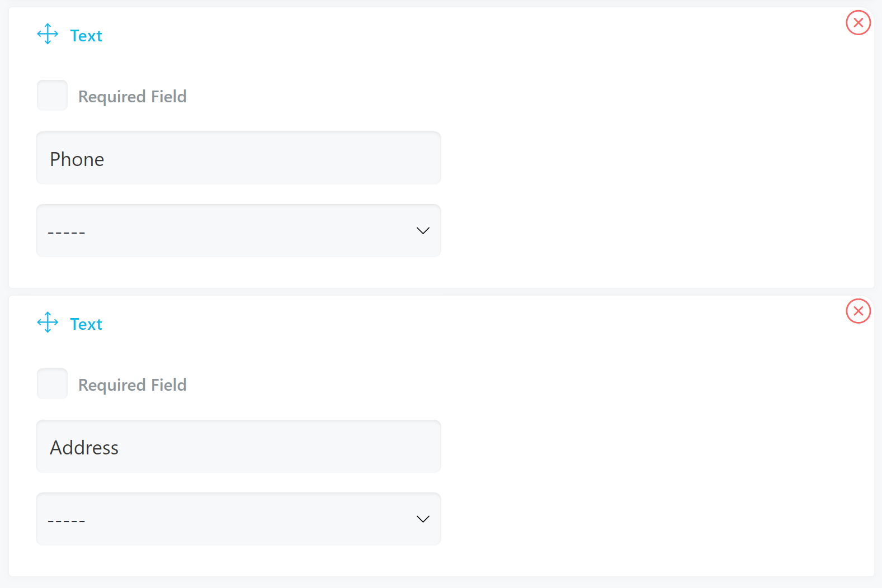This screenshot has width=882, height=588.
Task: Select the Address label input field
Action: [238, 447]
